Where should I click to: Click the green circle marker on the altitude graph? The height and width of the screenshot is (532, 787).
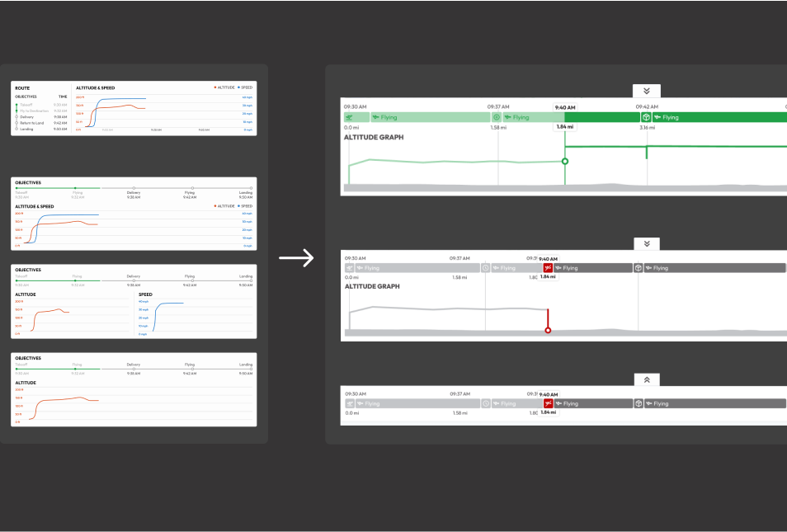click(x=565, y=161)
